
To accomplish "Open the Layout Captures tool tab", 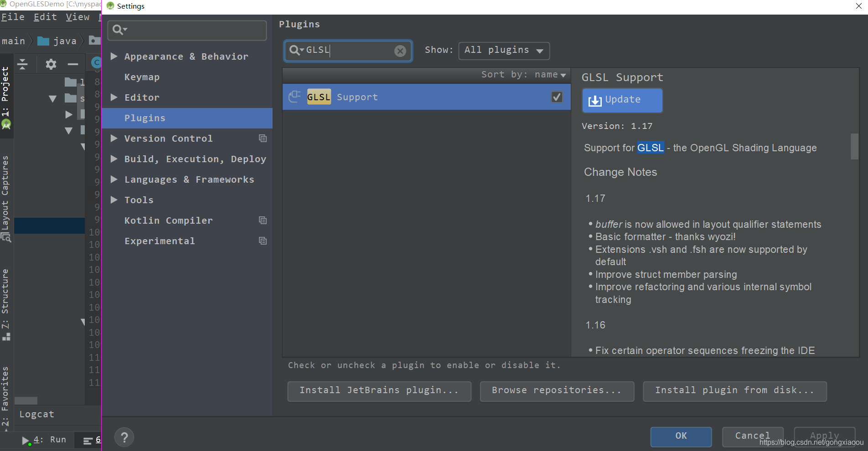I will [6, 199].
